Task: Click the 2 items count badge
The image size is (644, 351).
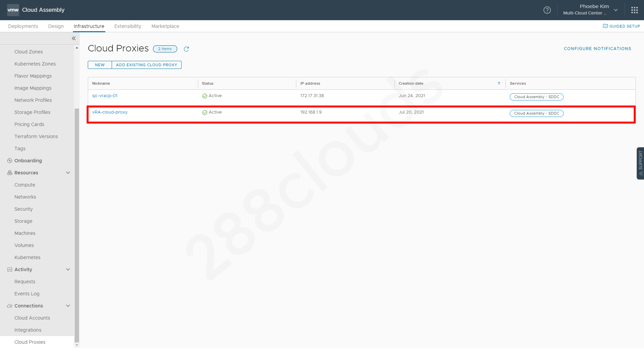Action: [165, 49]
